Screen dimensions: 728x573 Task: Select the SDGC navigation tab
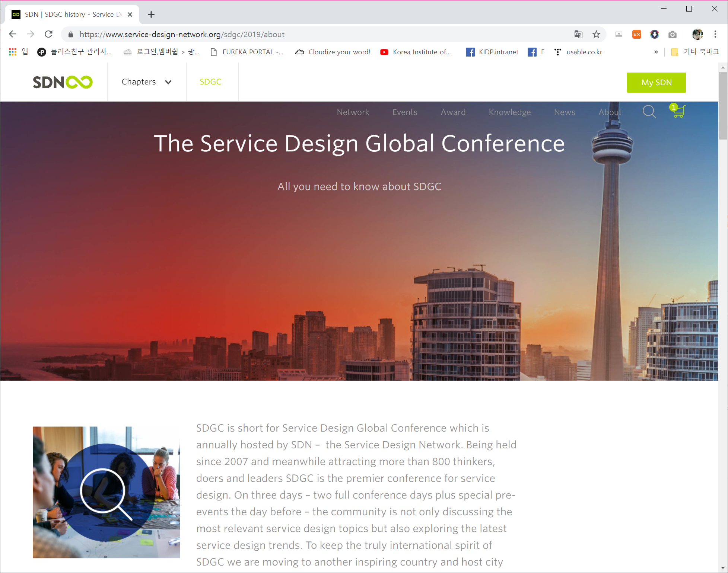210,82
